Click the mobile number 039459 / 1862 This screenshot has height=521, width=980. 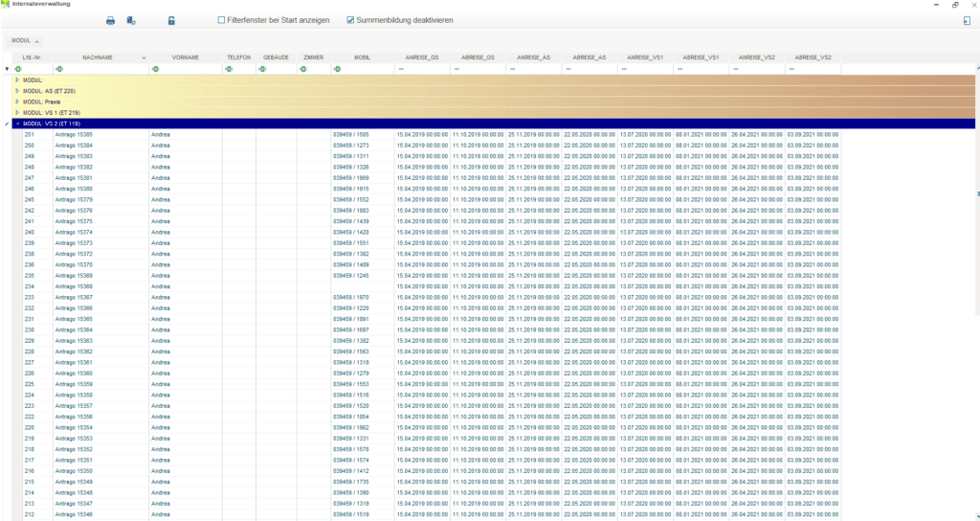click(x=350, y=427)
